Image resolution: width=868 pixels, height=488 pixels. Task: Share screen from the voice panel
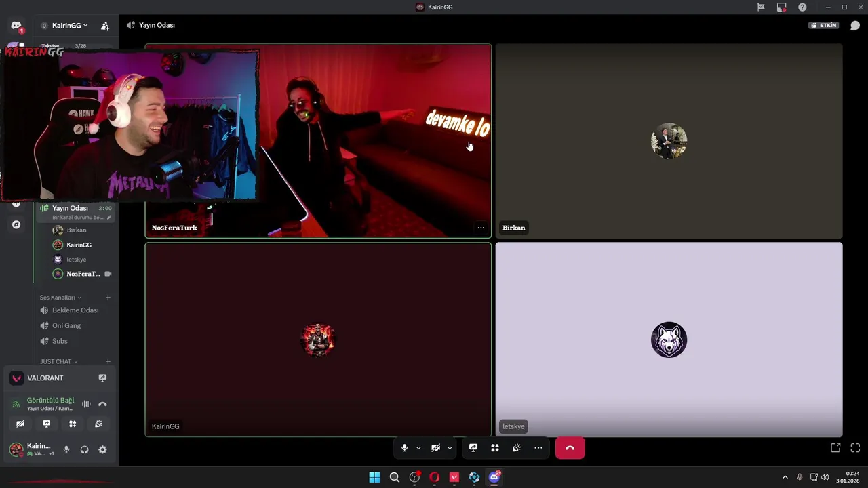click(46, 424)
